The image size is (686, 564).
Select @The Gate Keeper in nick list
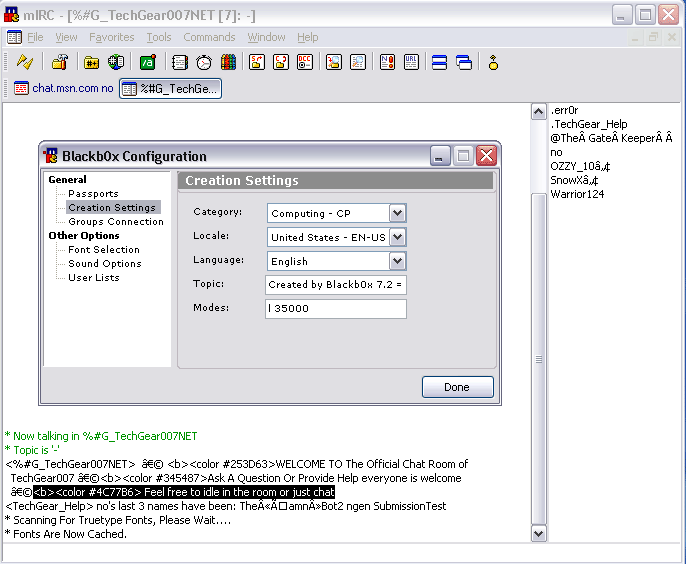click(611, 138)
